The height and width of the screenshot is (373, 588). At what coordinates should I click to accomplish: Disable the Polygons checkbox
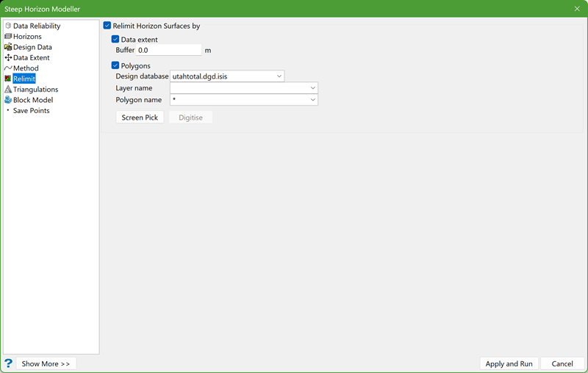115,65
